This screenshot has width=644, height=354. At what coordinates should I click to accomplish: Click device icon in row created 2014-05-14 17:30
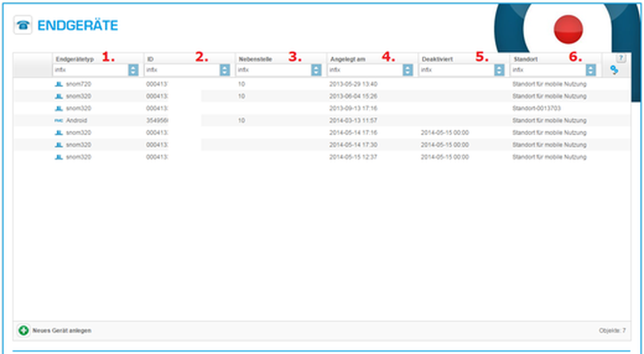[x=59, y=145]
